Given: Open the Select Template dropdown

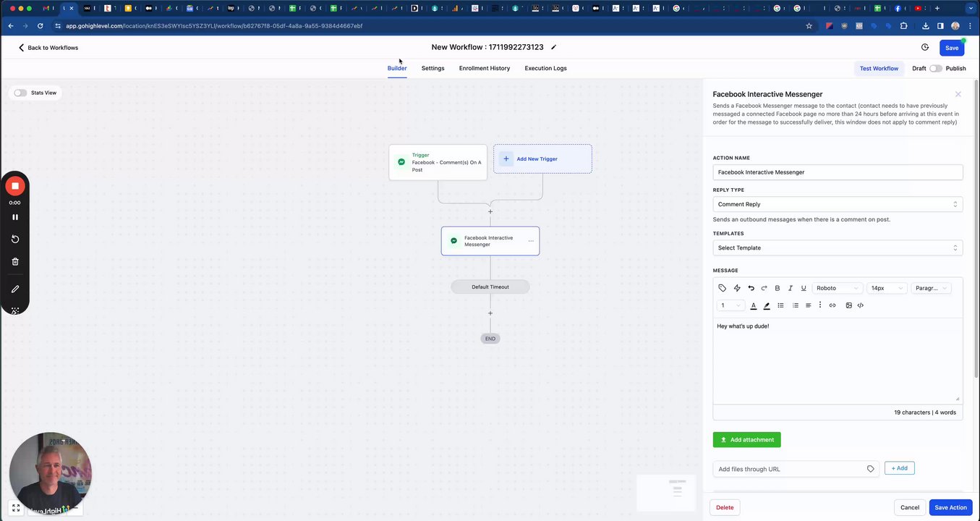Looking at the screenshot, I should pos(838,247).
